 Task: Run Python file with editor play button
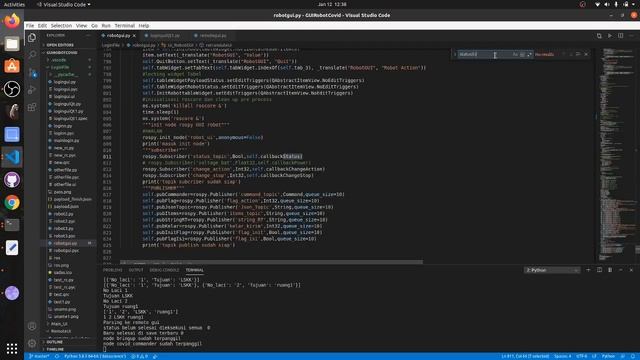610,36
